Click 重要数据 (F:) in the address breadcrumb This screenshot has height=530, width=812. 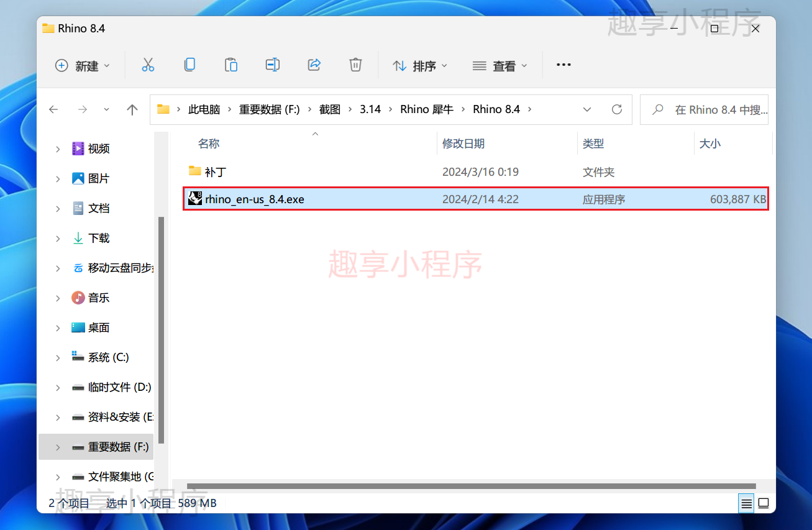click(x=270, y=109)
